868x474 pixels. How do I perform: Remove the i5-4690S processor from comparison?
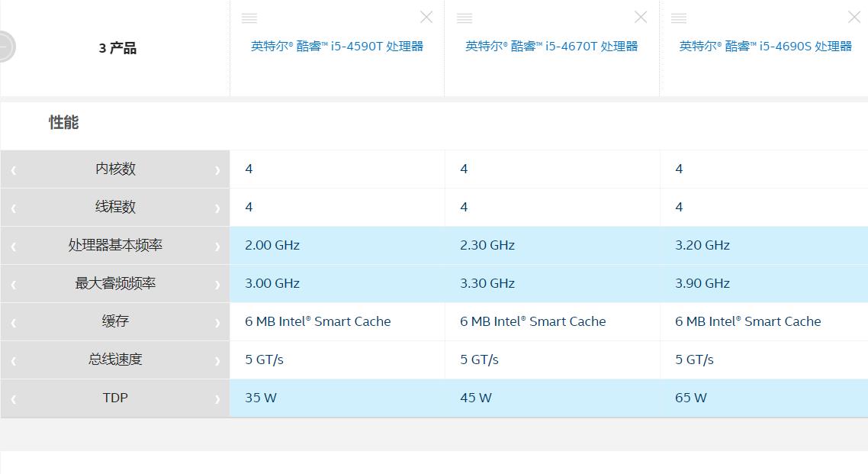point(856,17)
